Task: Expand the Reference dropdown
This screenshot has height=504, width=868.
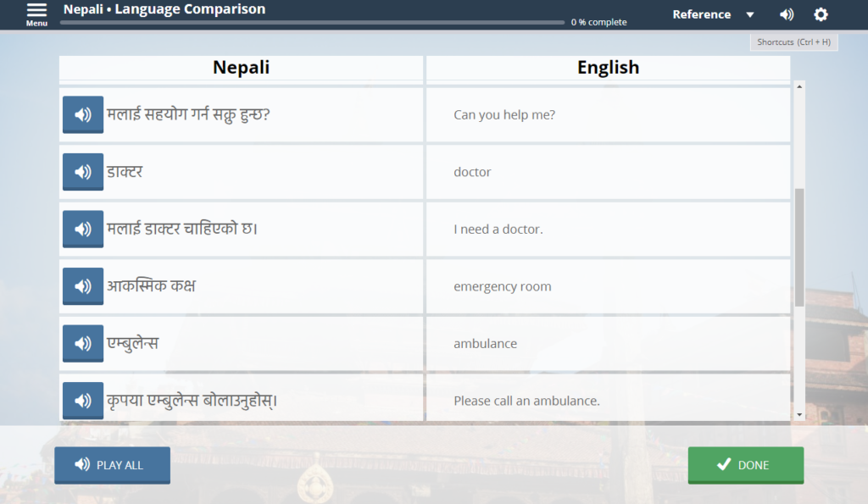Action: (702, 14)
